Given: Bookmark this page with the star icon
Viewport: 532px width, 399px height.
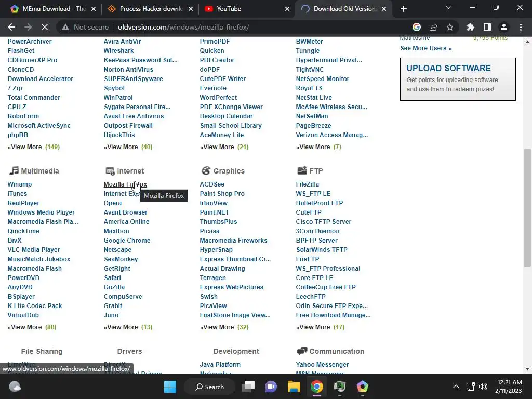Looking at the screenshot, I should 449,27.
